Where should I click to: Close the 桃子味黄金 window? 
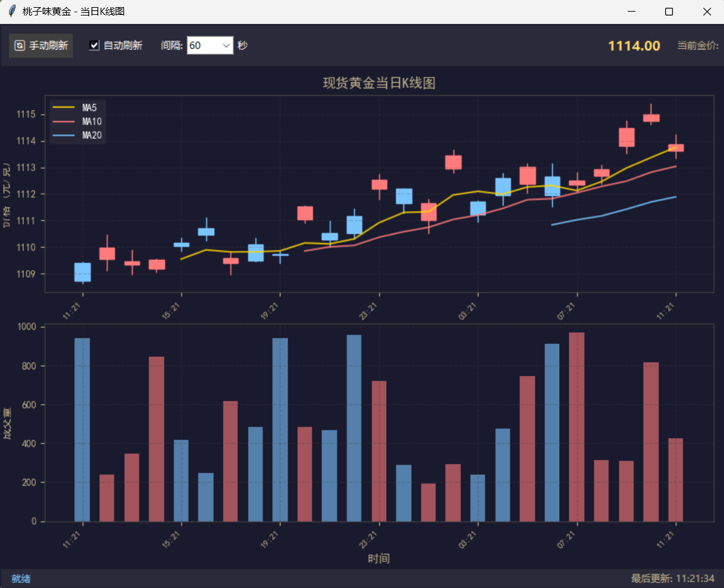(x=706, y=12)
